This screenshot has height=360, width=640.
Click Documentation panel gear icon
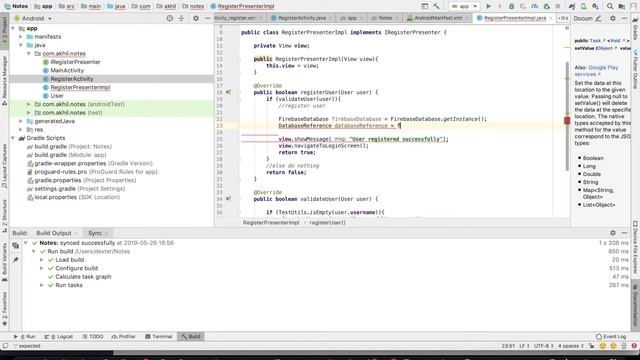(x=613, y=18)
